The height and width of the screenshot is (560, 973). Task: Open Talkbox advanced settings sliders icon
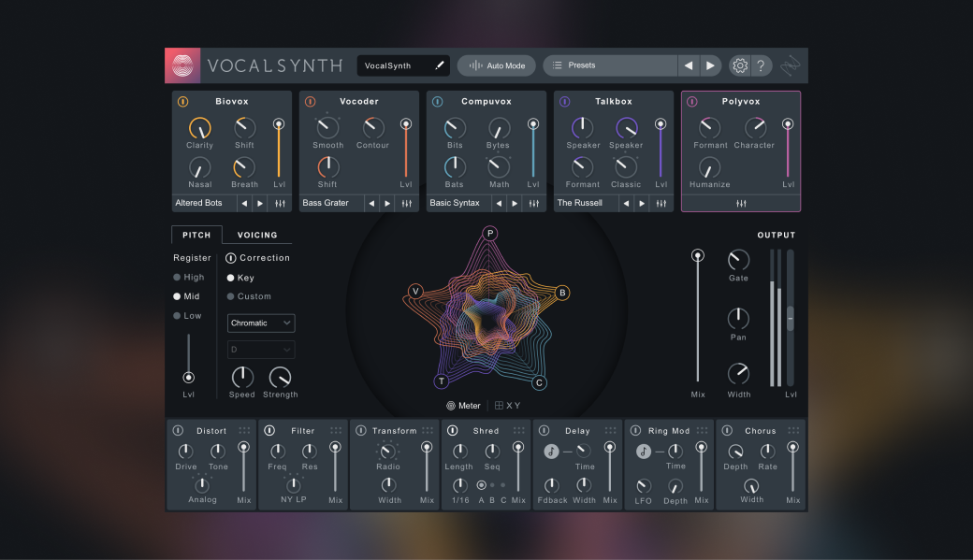(x=661, y=203)
